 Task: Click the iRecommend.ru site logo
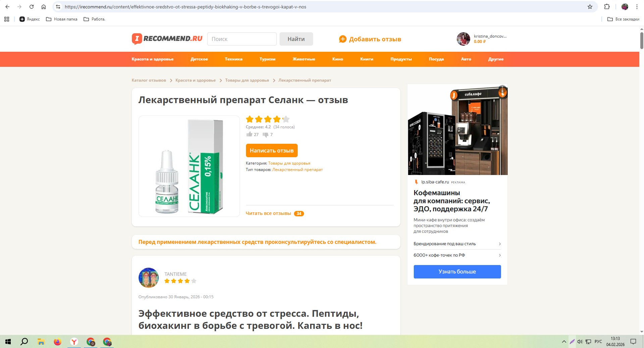[167, 39]
